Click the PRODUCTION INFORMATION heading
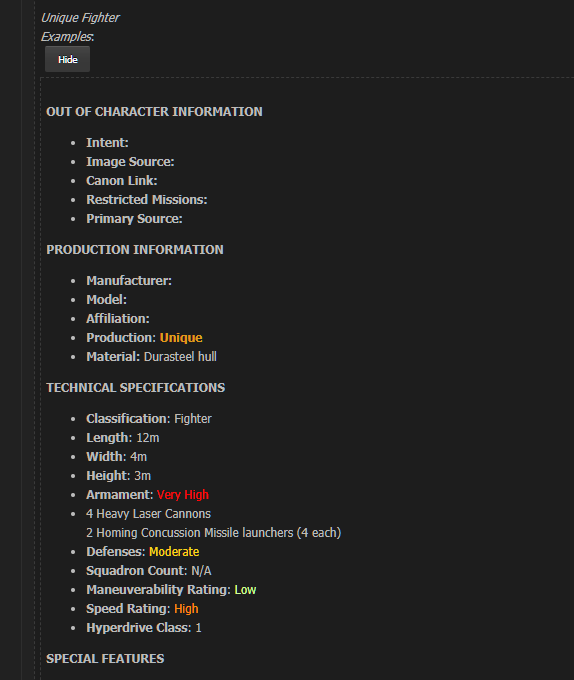 pos(135,250)
